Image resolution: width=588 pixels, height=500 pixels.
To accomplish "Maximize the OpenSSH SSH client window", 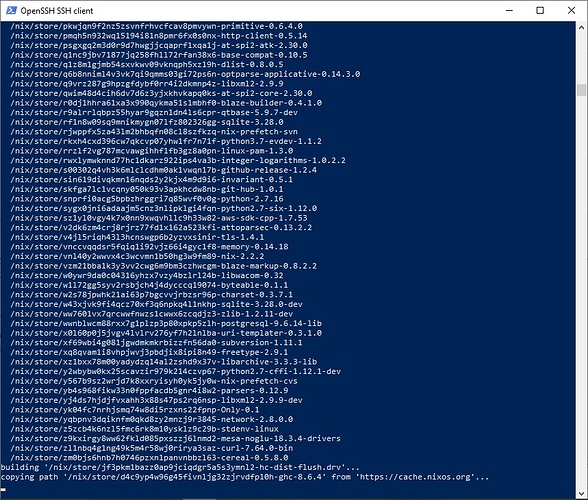I will pos(540,11).
